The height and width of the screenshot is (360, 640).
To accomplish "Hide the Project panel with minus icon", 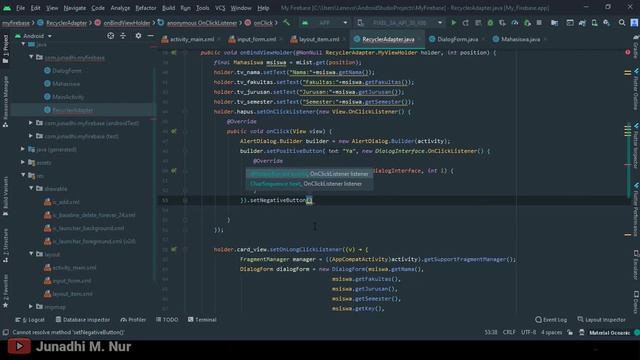I will (151, 36).
